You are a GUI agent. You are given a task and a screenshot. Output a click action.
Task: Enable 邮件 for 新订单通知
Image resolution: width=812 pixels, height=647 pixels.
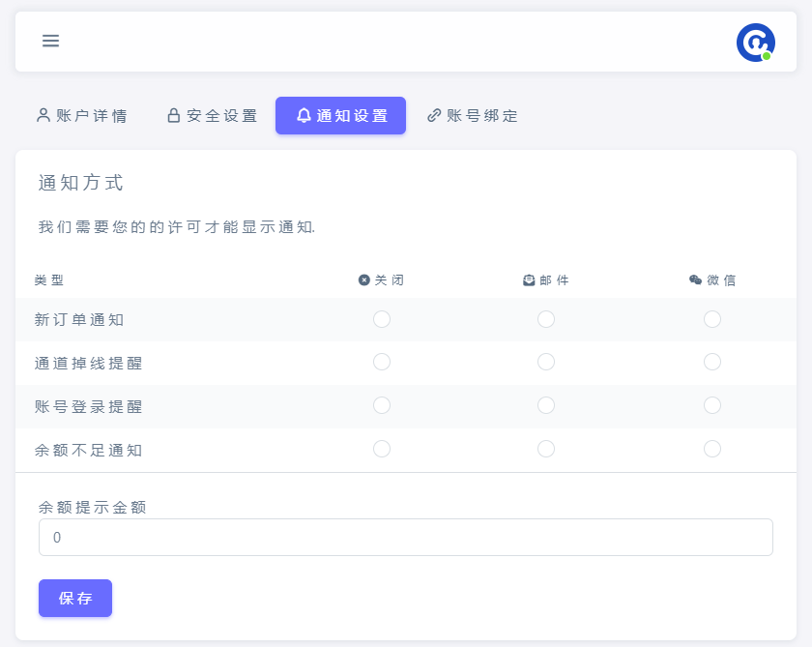(x=546, y=319)
